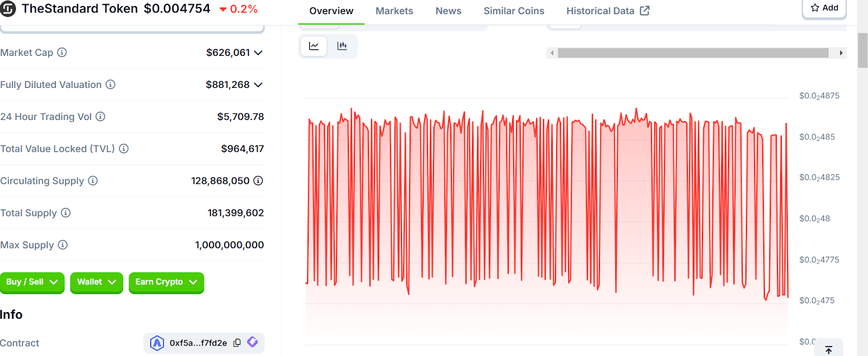Click the 0.2% price change indicator
The width and height of the screenshot is (868, 356).
(238, 9)
